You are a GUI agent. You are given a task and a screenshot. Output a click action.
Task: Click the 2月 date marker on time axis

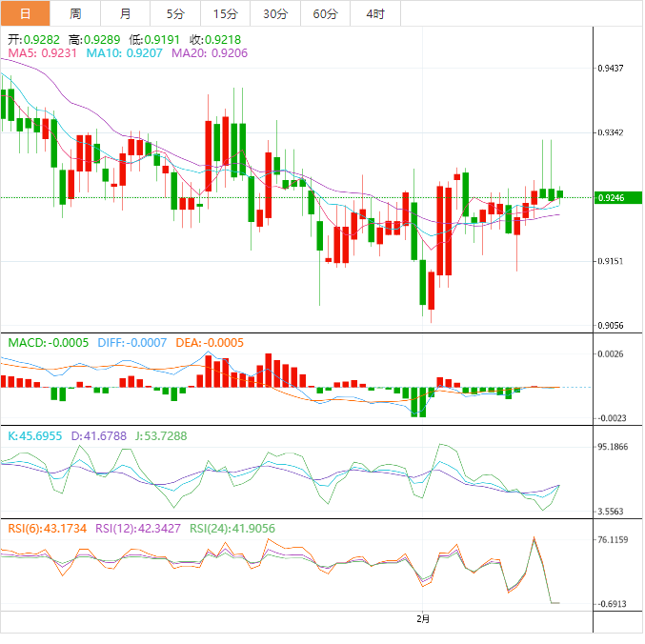pos(423,618)
